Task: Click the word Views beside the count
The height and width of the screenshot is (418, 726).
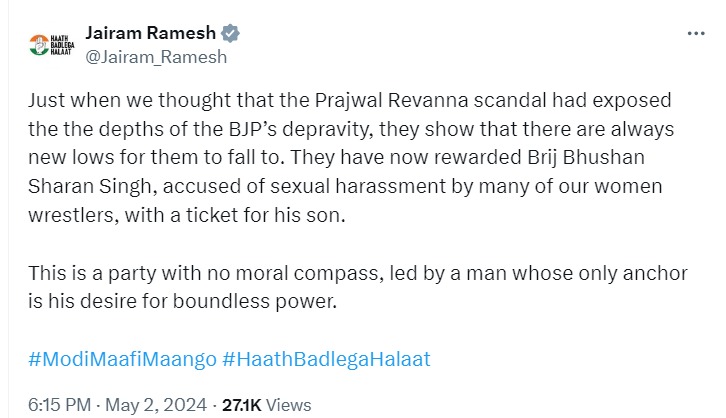Action: [290, 405]
